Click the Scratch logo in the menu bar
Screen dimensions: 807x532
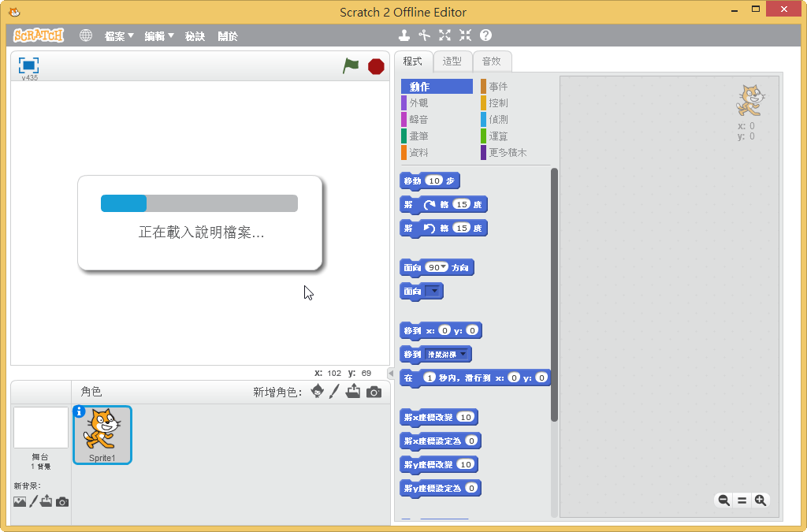click(x=39, y=35)
